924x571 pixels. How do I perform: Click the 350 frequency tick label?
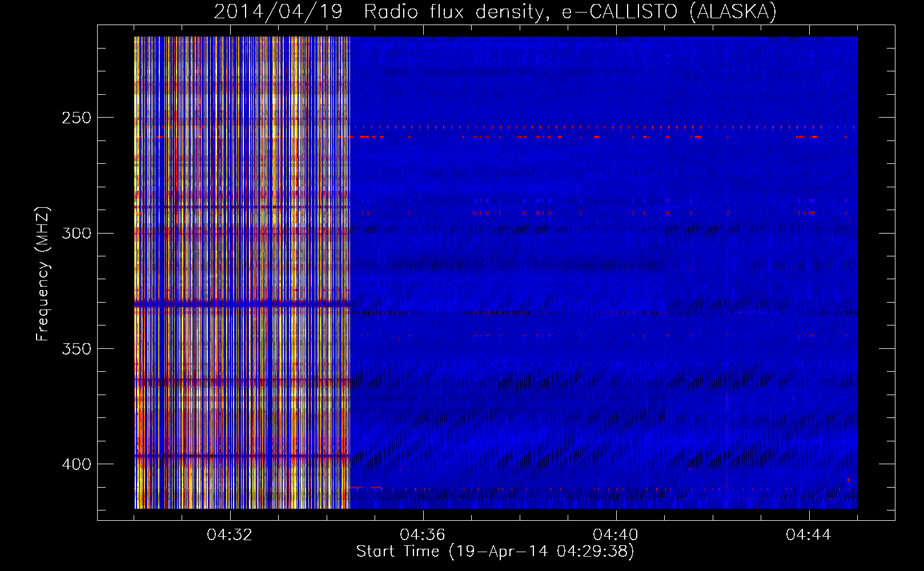coord(76,349)
